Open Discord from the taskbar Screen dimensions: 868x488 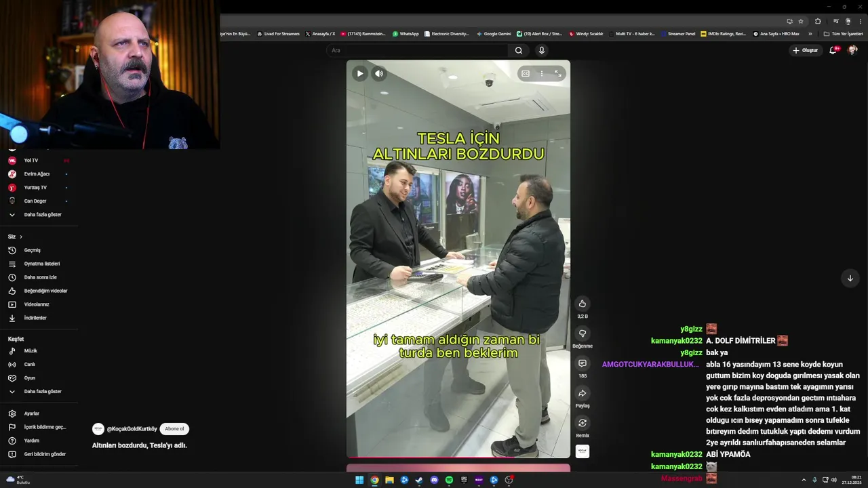click(x=434, y=480)
